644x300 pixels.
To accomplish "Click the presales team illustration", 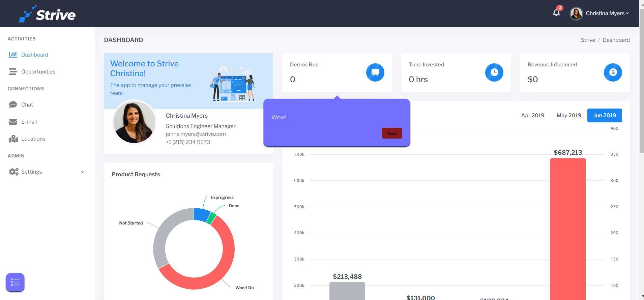I will point(233,84).
